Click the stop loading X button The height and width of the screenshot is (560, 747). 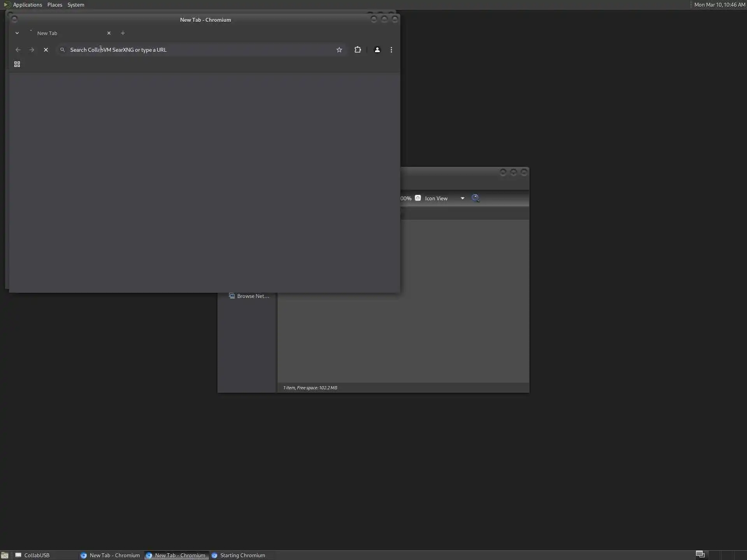[x=46, y=50]
